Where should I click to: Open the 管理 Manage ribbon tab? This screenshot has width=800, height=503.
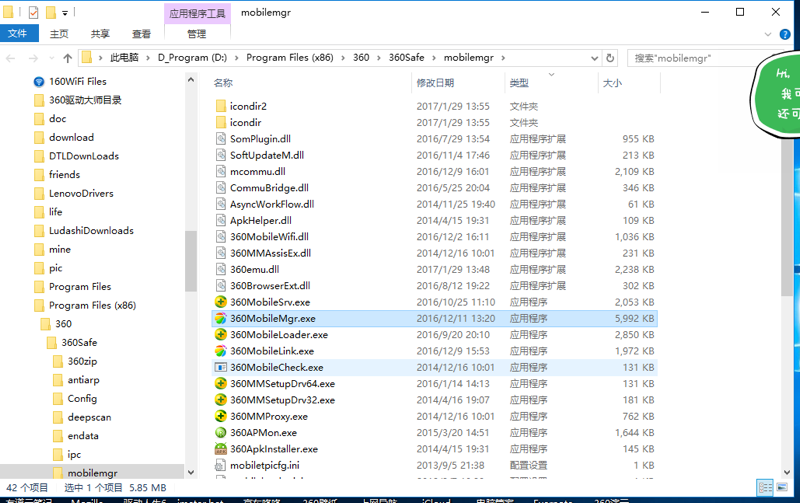[196, 34]
